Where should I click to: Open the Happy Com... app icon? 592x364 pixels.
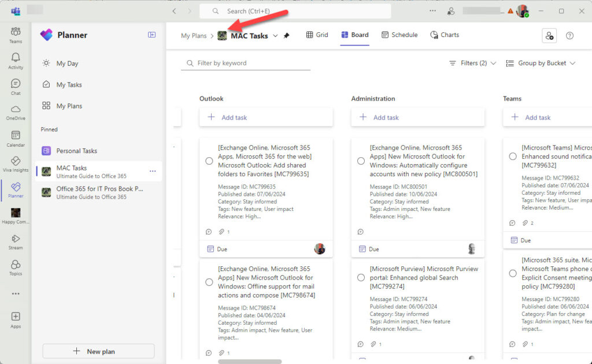(x=16, y=216)
